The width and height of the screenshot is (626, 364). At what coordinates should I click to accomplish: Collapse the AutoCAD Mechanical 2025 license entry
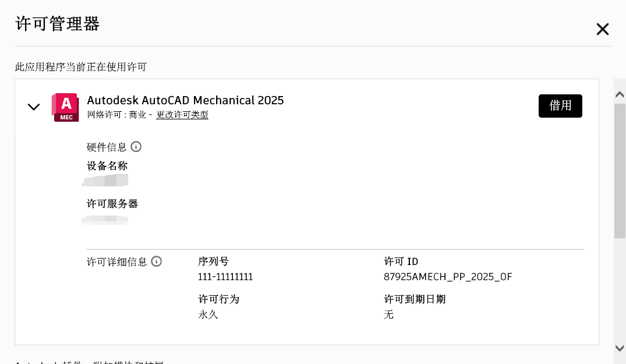pos(34,107)
